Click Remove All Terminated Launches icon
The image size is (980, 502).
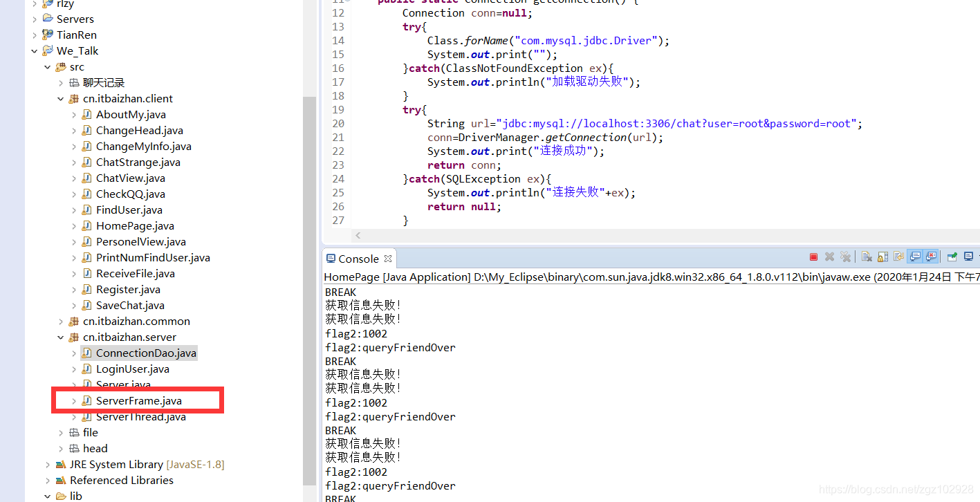click(x=846, y=257)
